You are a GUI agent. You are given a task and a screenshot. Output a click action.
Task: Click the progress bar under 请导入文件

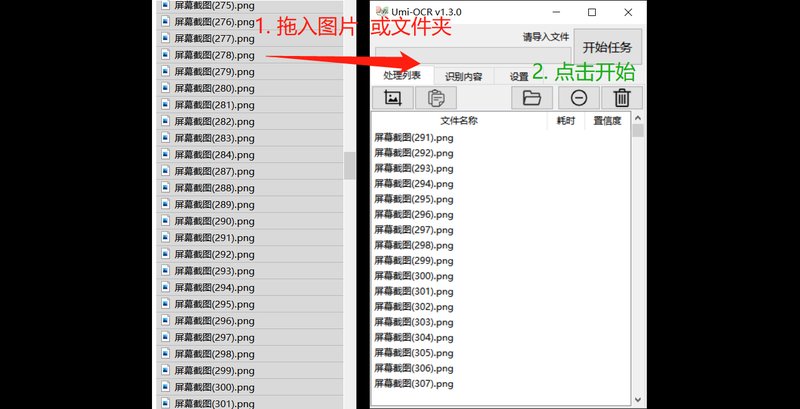pos(472,54)
